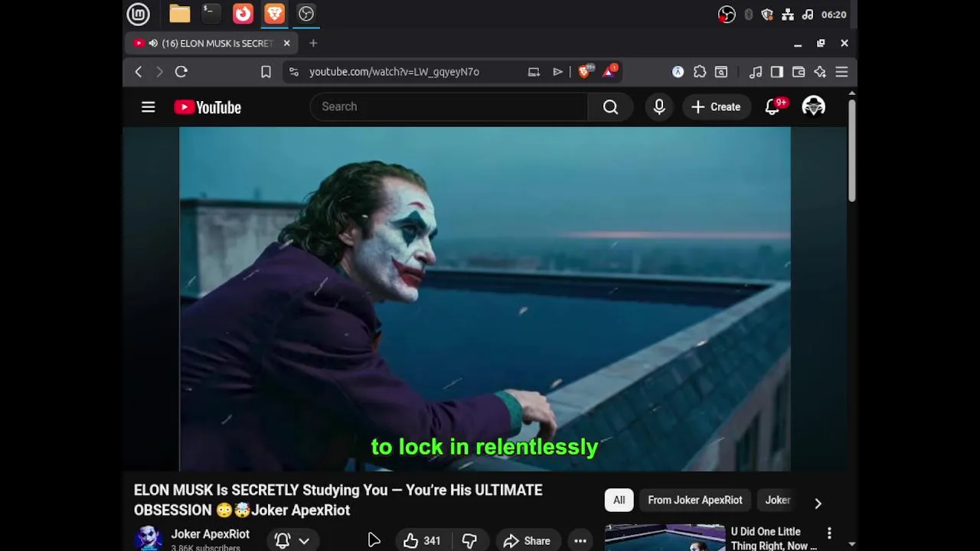The width and height of the screenshot is (980, 551).
Task: Go back in browser history
Action: tap(139, 72)
